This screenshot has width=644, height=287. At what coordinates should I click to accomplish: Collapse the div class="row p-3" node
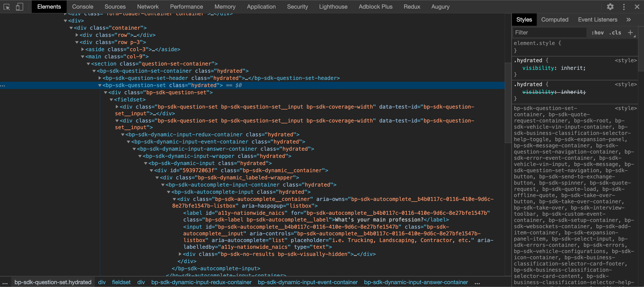(77, 42)
